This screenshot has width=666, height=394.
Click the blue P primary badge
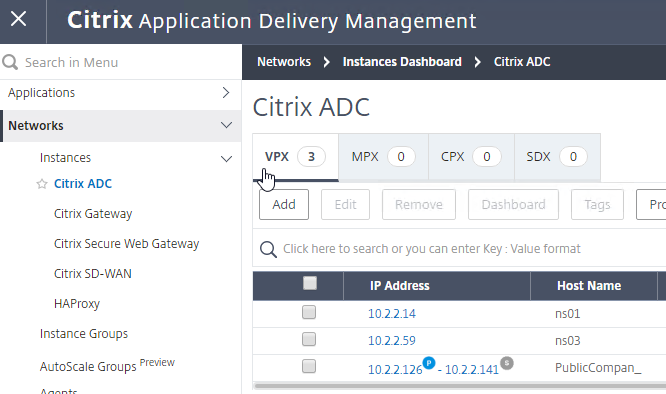(x=429, y=363)
